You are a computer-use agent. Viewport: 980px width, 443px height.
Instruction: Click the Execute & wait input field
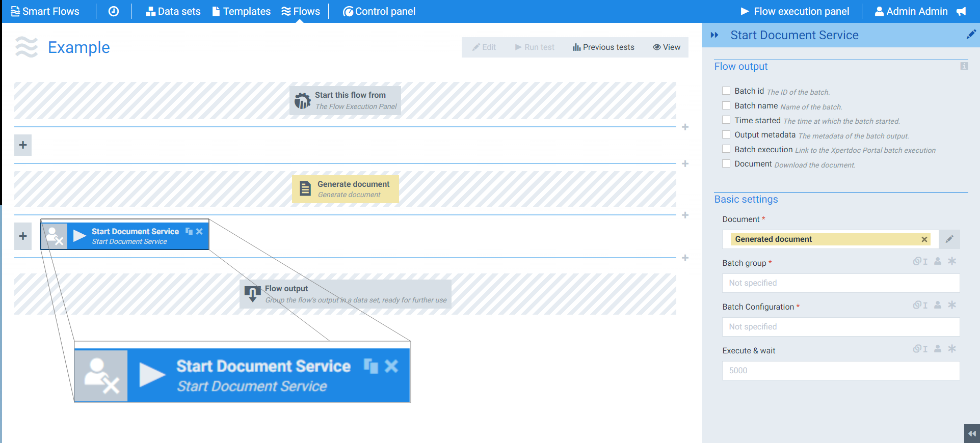tap(841, 371)
